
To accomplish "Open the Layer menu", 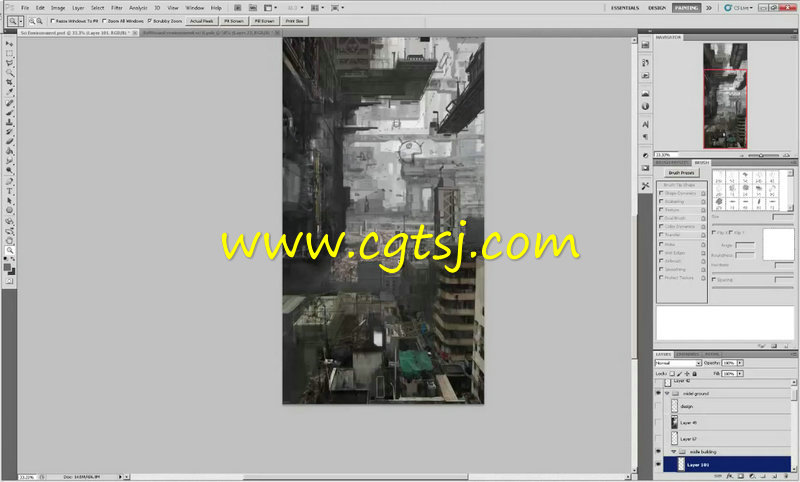I will (x=78, y=8).
